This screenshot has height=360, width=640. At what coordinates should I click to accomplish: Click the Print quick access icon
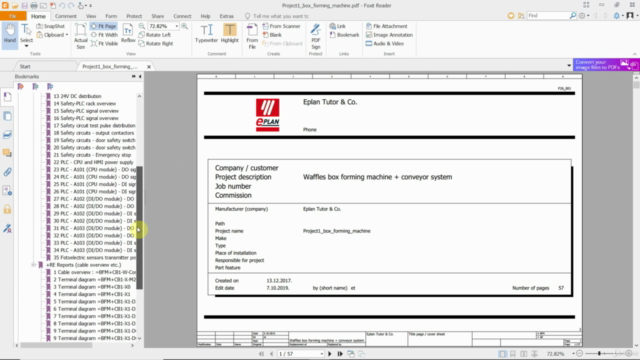coord(34,5)
